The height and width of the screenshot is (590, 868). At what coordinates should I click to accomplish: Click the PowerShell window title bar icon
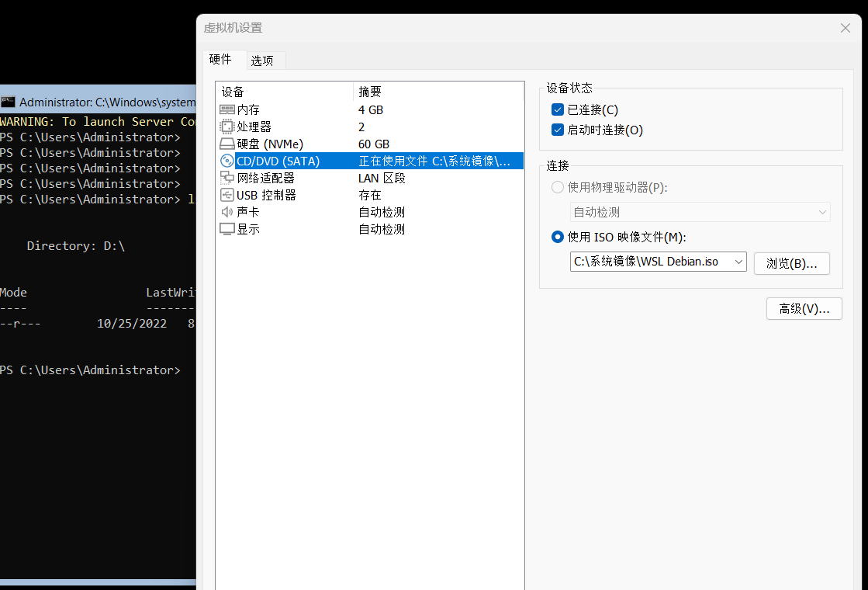click(x=8, y=102)
